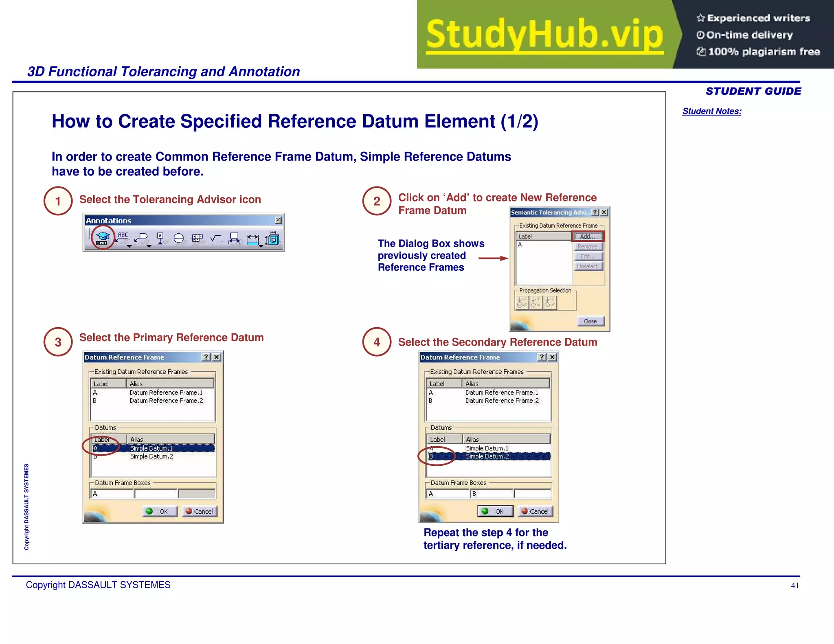Click the ABC Text with Leader icon
The height and width of the screenshot is (644, 834).
[x=123, y=237]
